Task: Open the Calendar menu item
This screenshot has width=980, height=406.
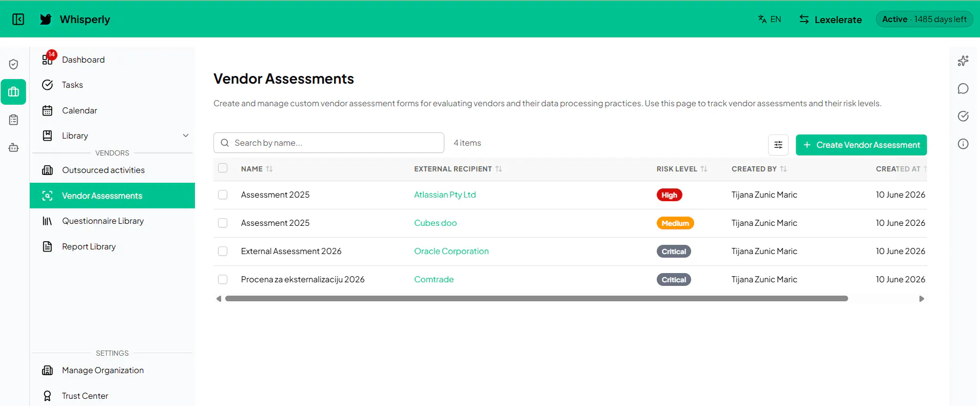Action: click(x=112, y=110)
